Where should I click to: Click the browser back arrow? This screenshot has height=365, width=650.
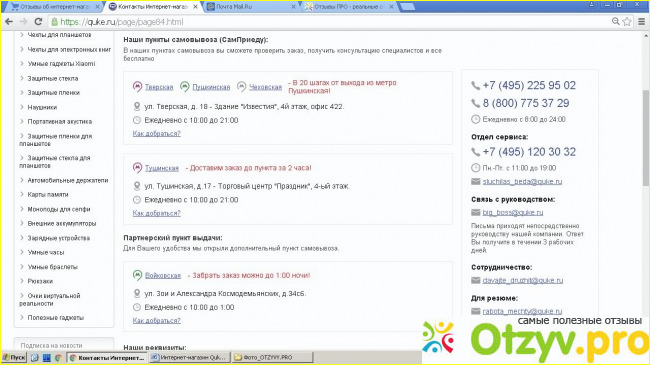(9, 22)
